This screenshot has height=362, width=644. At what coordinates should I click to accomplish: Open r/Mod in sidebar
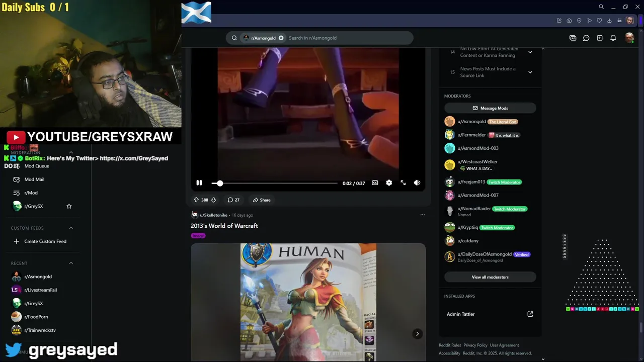coord(31,193)
